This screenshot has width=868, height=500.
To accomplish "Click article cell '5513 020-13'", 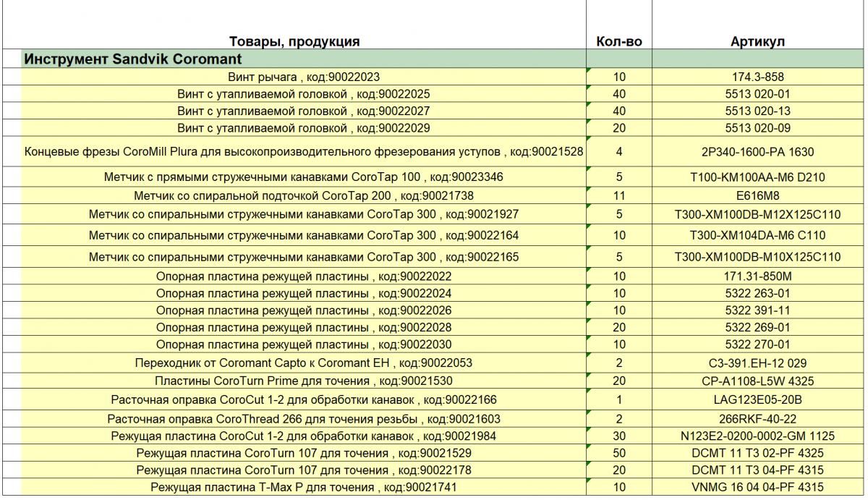I will click(x=758, y=111).
